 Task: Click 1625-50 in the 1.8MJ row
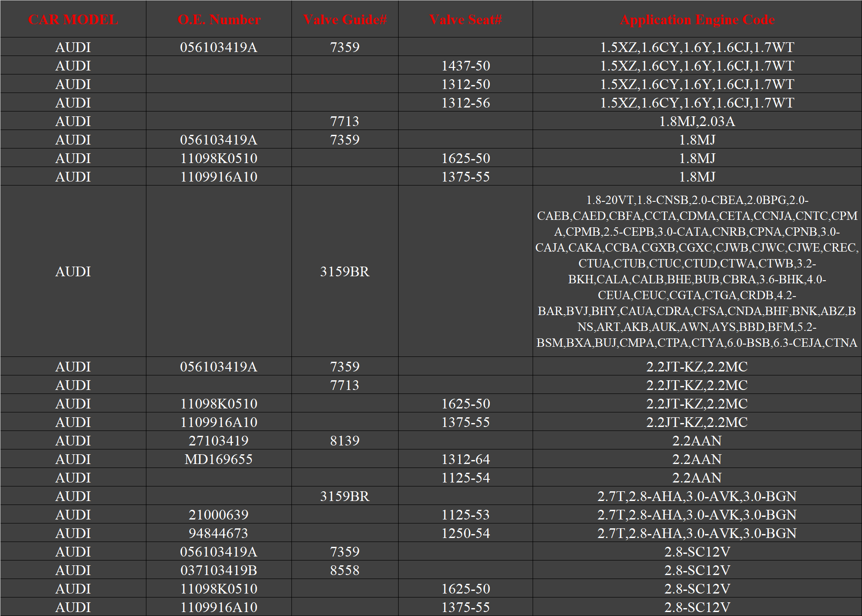(466, 158)
